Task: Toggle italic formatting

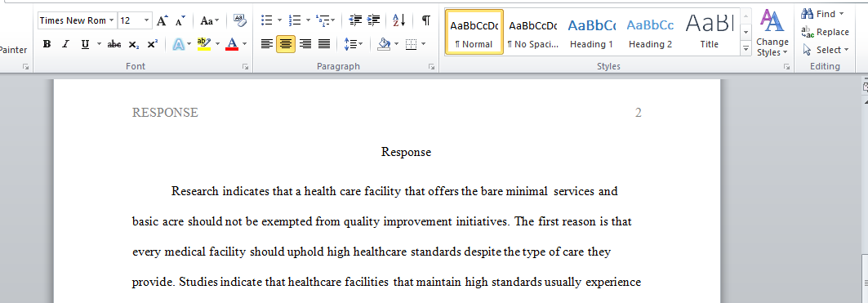Action: point(65,44)
